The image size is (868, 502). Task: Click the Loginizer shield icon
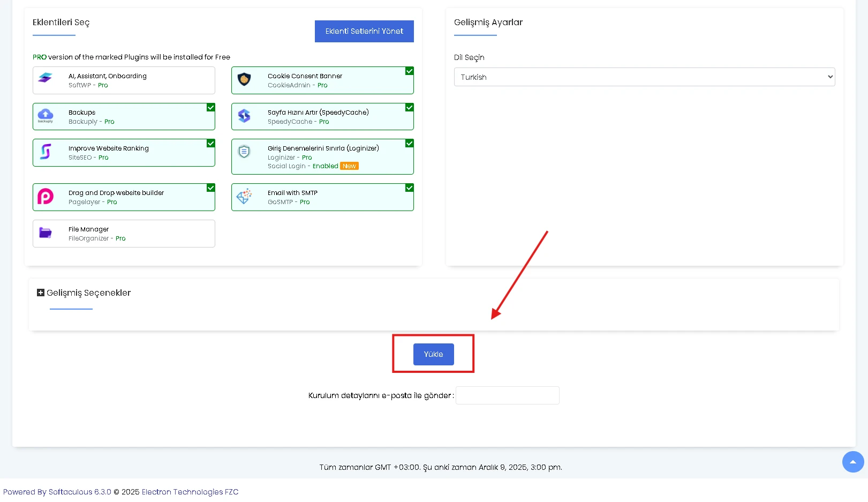coord(244,152)
